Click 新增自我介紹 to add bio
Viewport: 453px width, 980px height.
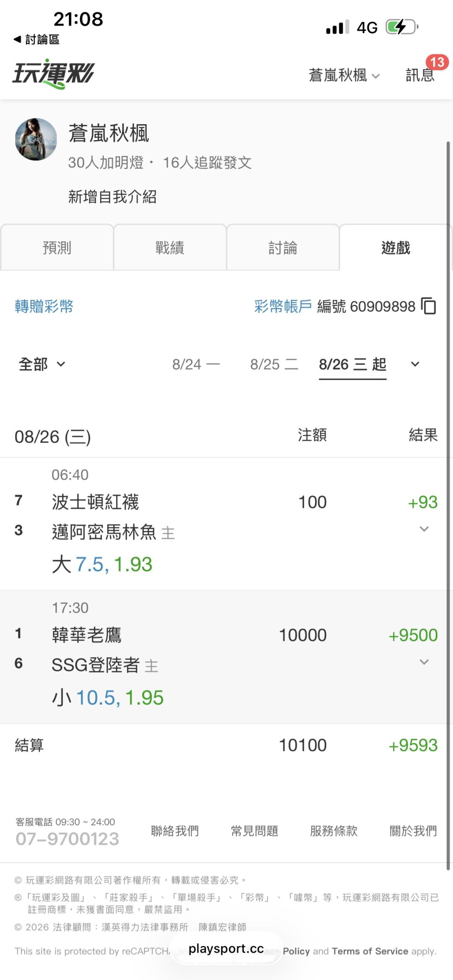112,196
